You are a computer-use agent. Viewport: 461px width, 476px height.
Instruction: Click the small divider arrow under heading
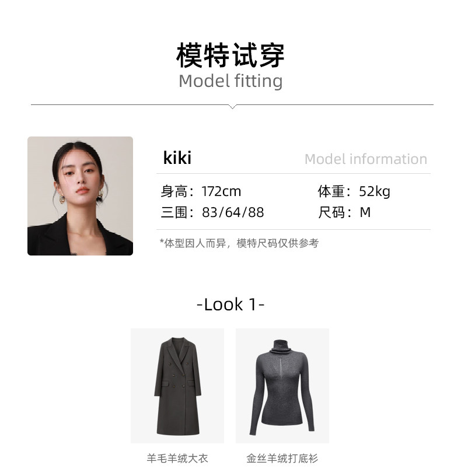(x=232, y=106)
